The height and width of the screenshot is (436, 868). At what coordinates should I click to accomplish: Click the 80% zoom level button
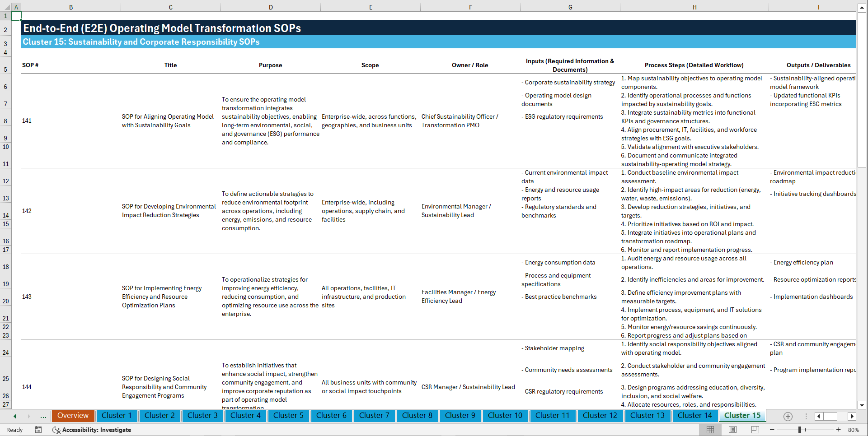(x=854, y=430)
